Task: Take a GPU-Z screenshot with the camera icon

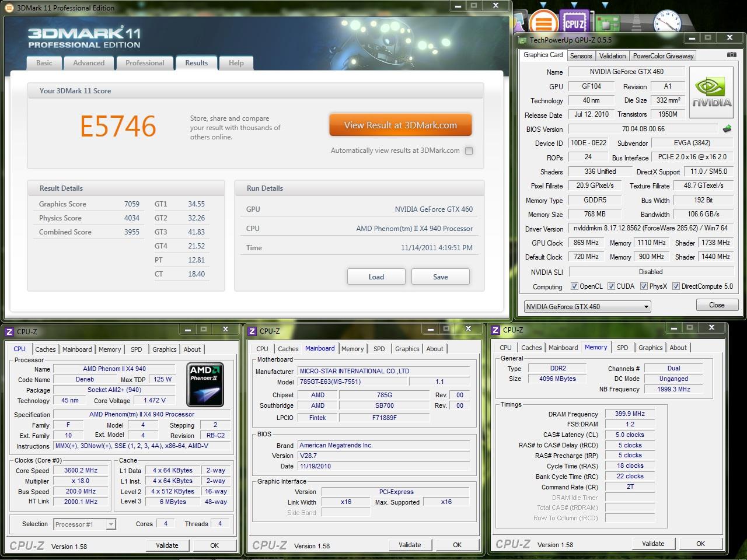Action: (732, 55)
